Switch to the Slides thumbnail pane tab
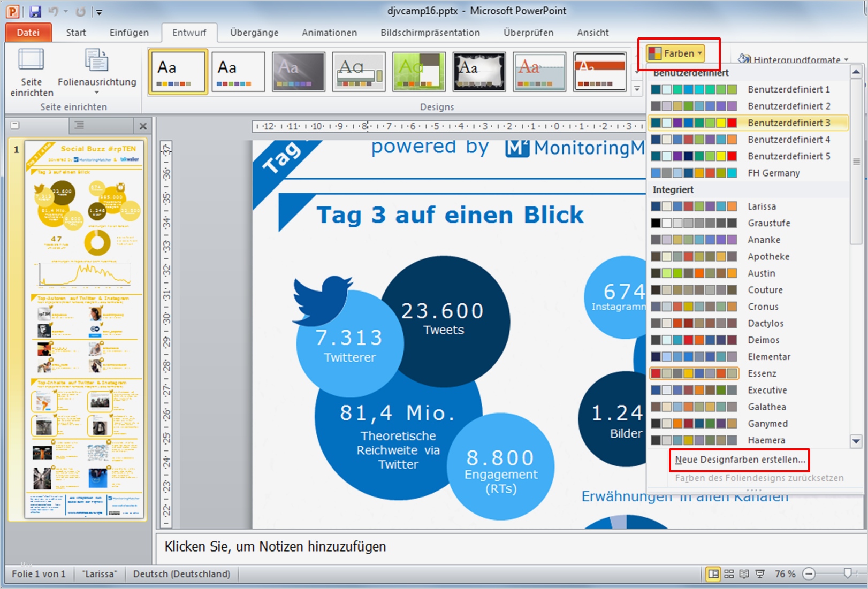This screenshot has height=589, width=868. coord(15,126)
